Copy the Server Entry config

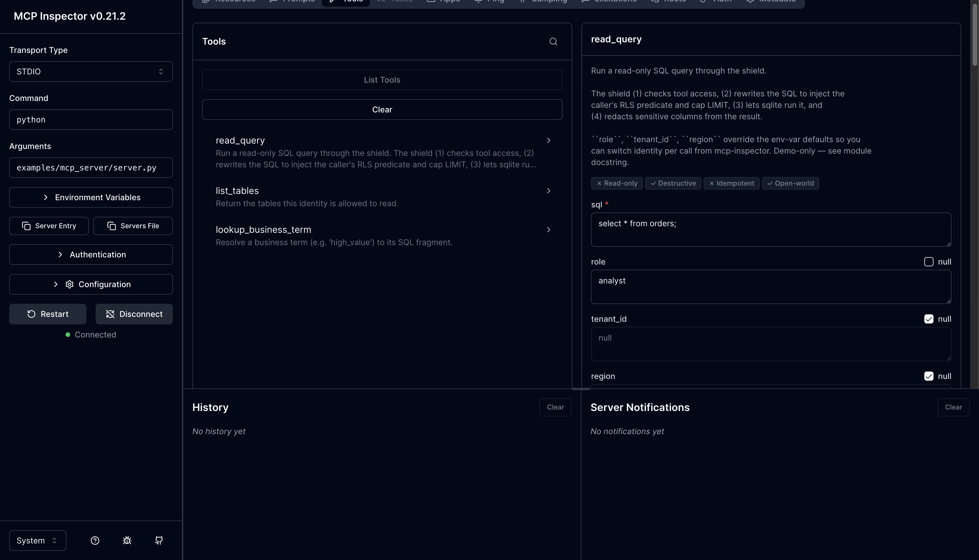(49, 226)
